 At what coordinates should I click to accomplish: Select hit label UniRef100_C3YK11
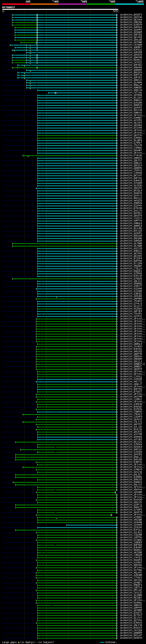pos(131,377)
